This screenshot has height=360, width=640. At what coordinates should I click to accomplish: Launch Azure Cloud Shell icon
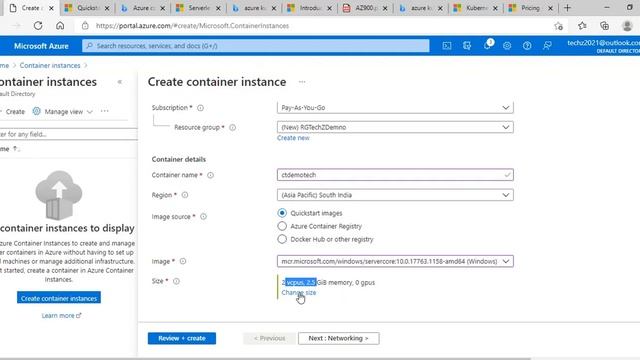click(447, 46)
